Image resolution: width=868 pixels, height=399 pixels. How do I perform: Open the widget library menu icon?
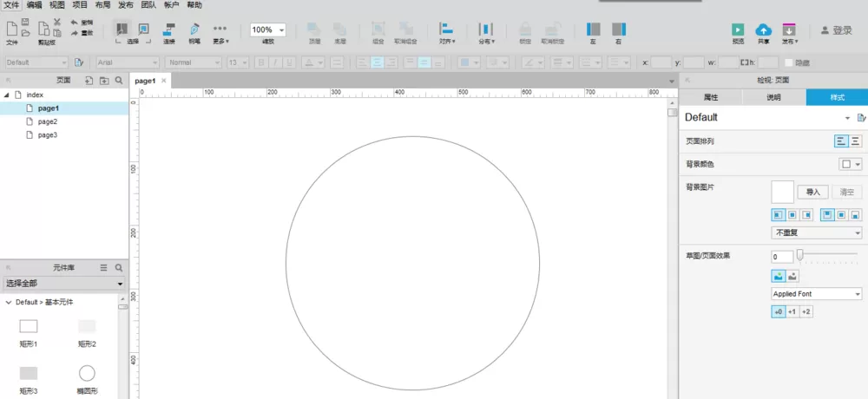103,268
